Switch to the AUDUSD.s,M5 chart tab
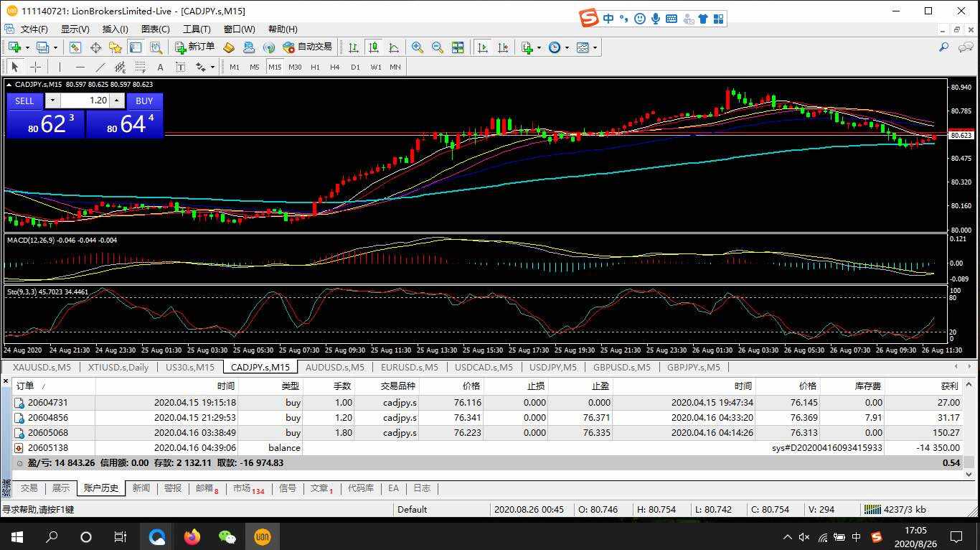The image size is (980, 550). point(334,367)
